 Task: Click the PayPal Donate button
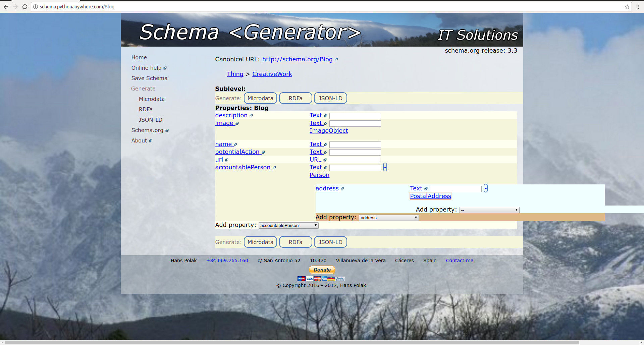click(x=322, y=270)
